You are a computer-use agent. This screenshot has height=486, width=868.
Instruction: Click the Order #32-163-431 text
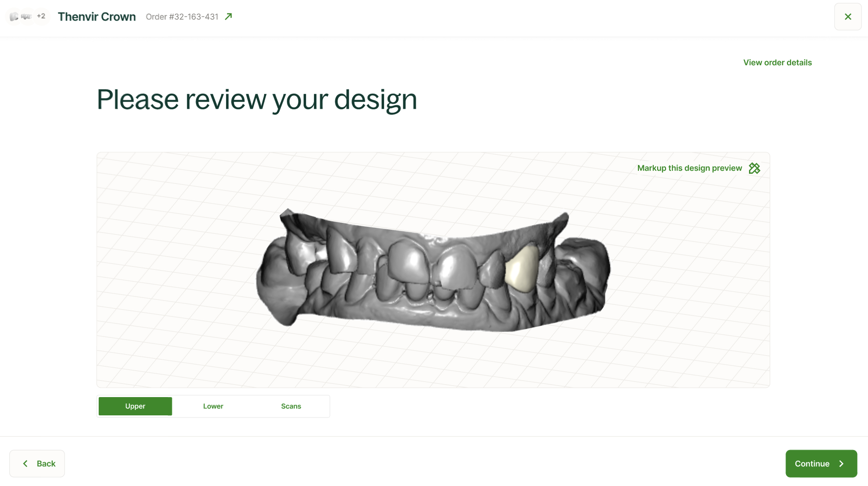coord(182,17)
